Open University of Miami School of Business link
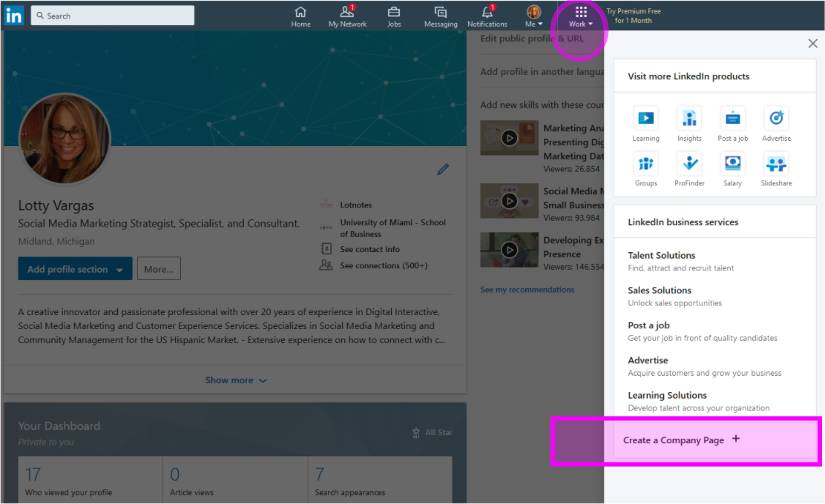The width and height of the screenshot is (825, 504). pyautogui.click(x=392, y=228)
